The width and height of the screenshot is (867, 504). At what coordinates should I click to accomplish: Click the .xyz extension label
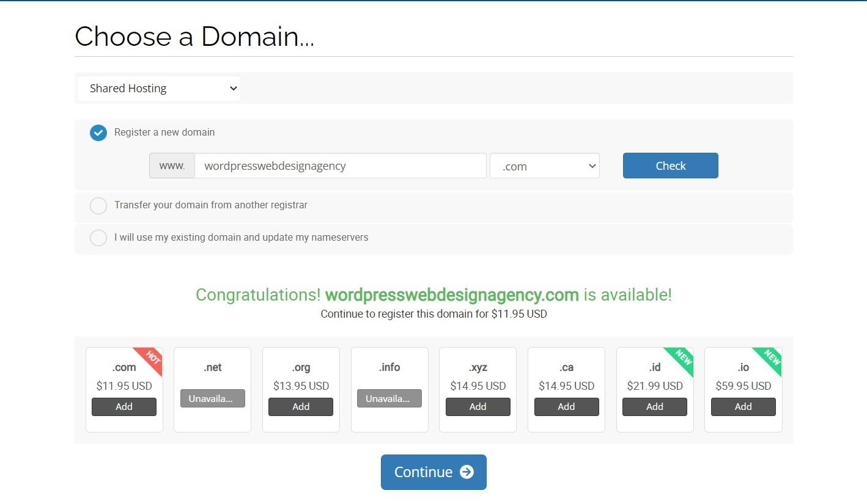tap(478, 367)
